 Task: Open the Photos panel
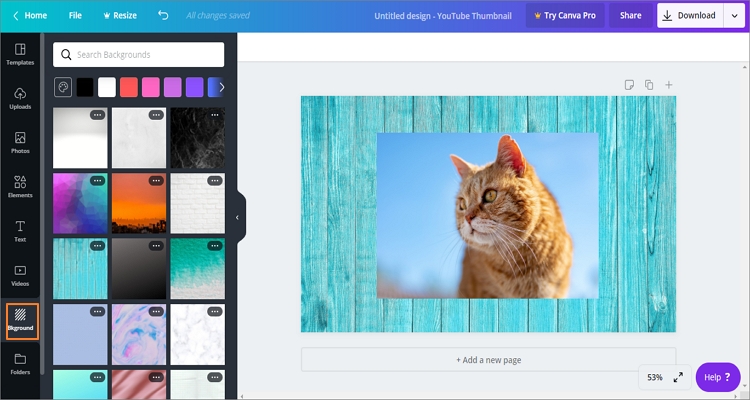20,143
